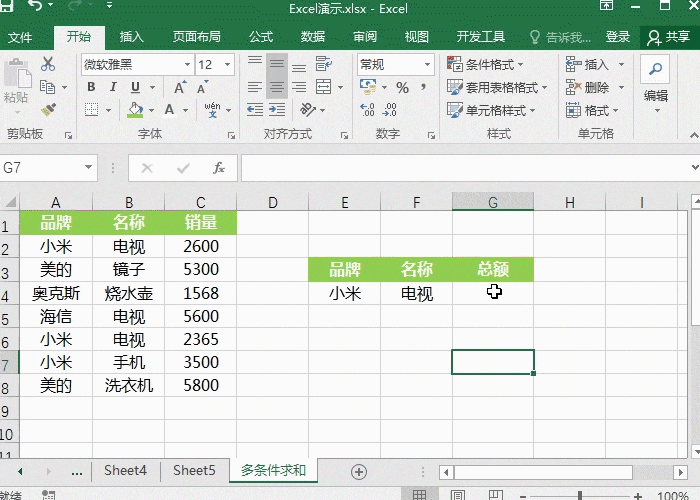Click the zoom slider handle
Image resolution: width=700 pixels, height=500 pixels.
pyautogui.click(x=580, y=495)
